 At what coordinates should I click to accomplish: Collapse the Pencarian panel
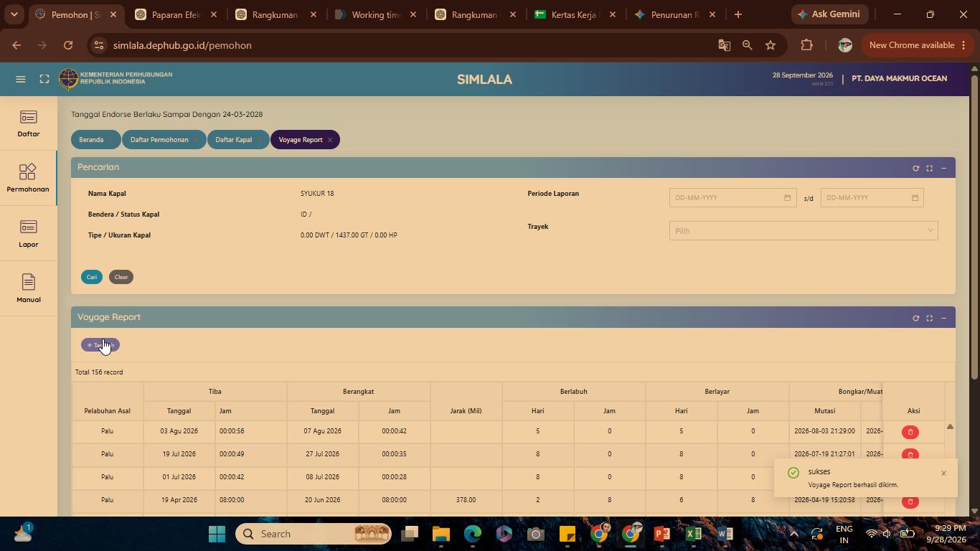943,168
